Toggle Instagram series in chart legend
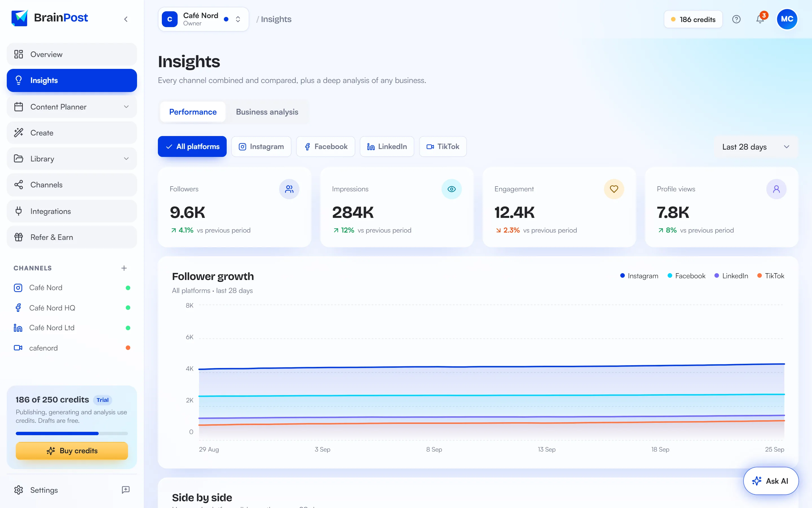Image resolution: width=812 pixels, height=508 pixels. [639, 276]
